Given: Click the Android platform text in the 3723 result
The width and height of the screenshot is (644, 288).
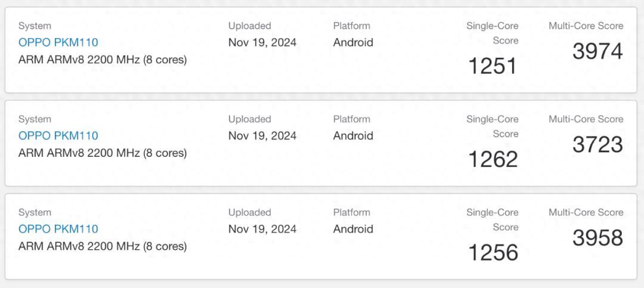Looking at the screenshot, I should 353,135.
